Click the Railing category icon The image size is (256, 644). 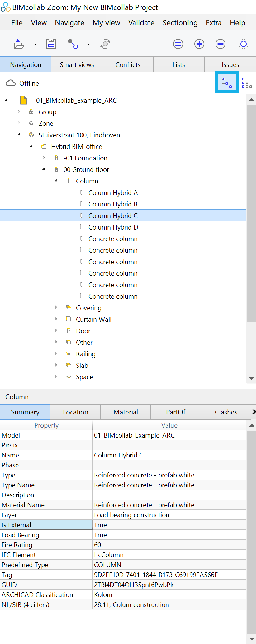pyautogui.click(x=69, y=353)
